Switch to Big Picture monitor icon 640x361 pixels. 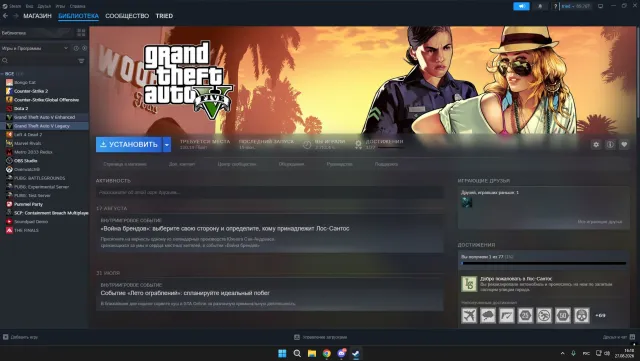tap(600, 6)
